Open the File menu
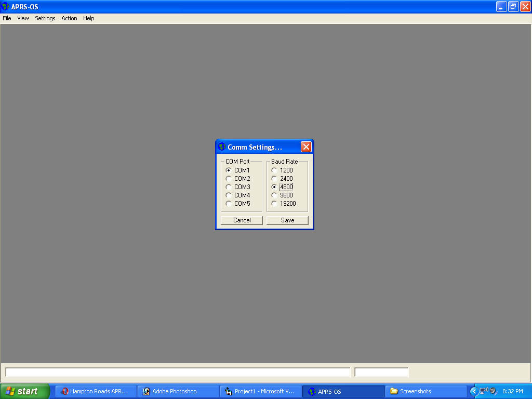This screenshot has height=399, width=532. pyautogui.click(x=7, y=18)
